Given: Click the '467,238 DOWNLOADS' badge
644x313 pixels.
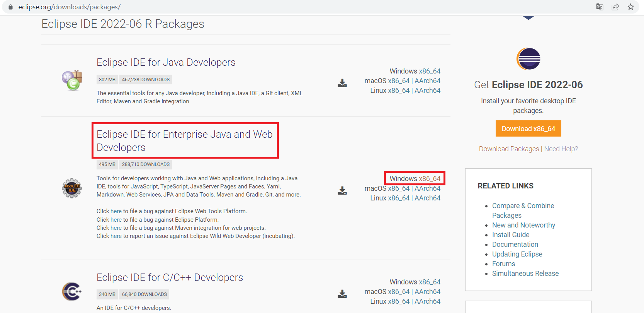Looking at the screenshot, I should click(x=146, y=80).
